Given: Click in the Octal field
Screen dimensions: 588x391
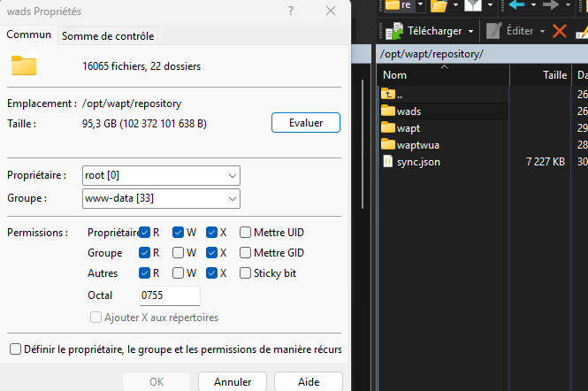Looking at the screenshot, I should (168, 295).
